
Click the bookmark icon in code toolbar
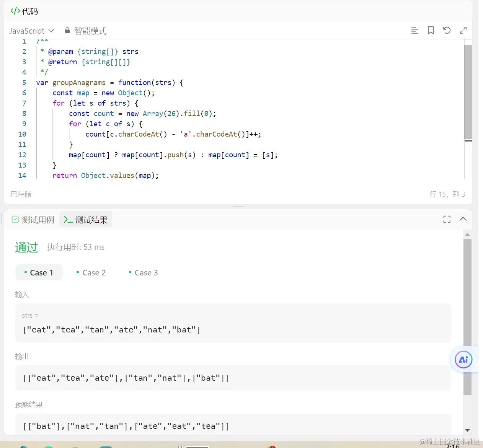pyautogui.click(x=431, y=30)
